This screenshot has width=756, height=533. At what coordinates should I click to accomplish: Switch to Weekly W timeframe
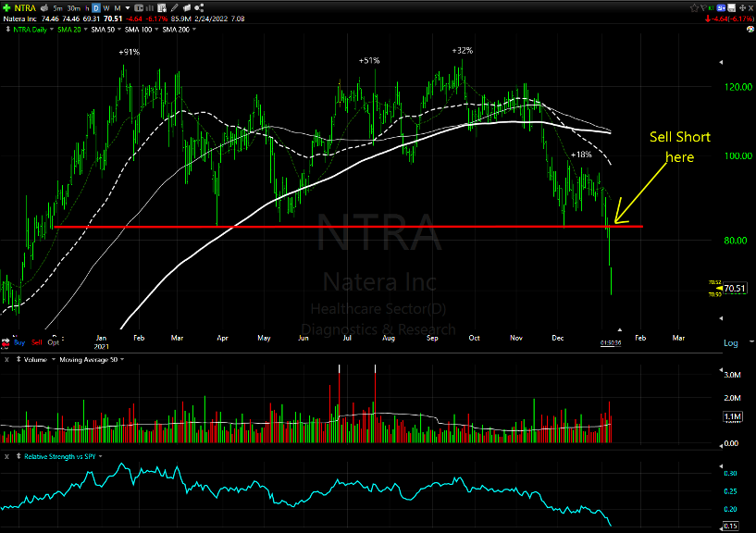(x=106, y=8)
